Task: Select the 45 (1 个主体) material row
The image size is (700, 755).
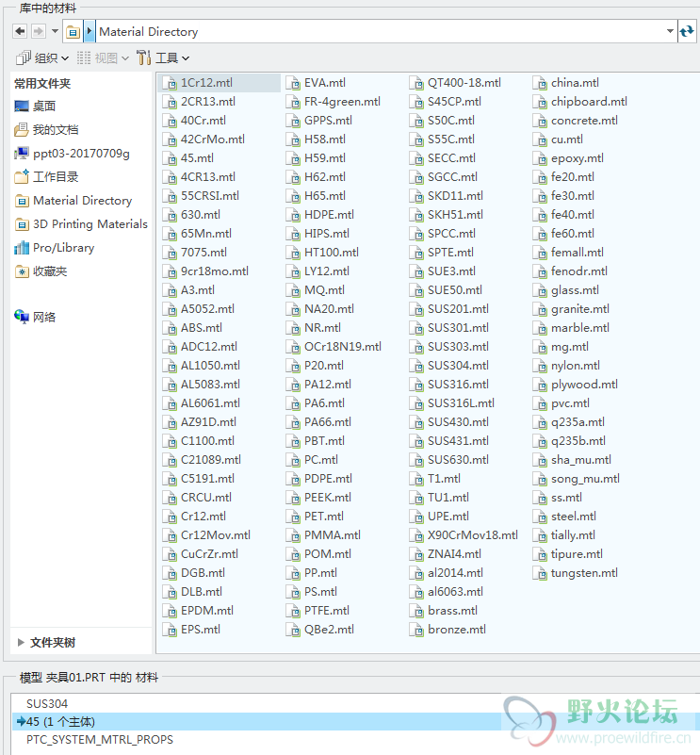Action: point(355,722)
